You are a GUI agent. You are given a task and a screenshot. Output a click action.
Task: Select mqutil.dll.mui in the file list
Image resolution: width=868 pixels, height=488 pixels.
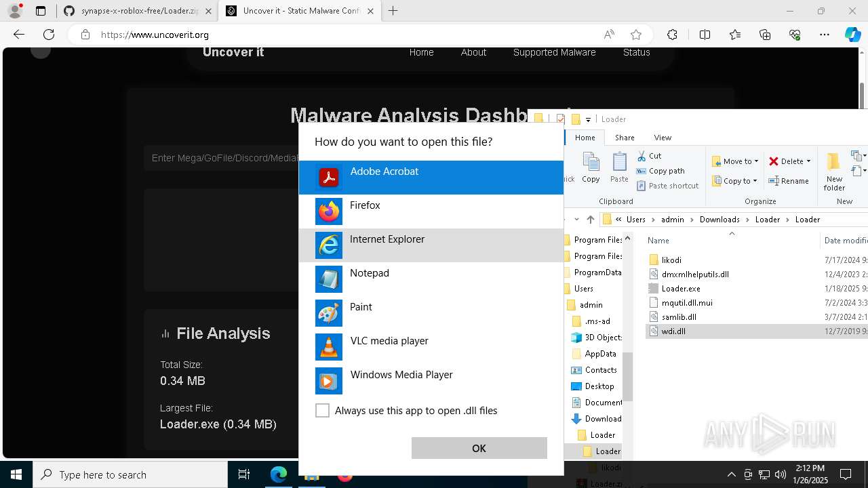[687, 303]
